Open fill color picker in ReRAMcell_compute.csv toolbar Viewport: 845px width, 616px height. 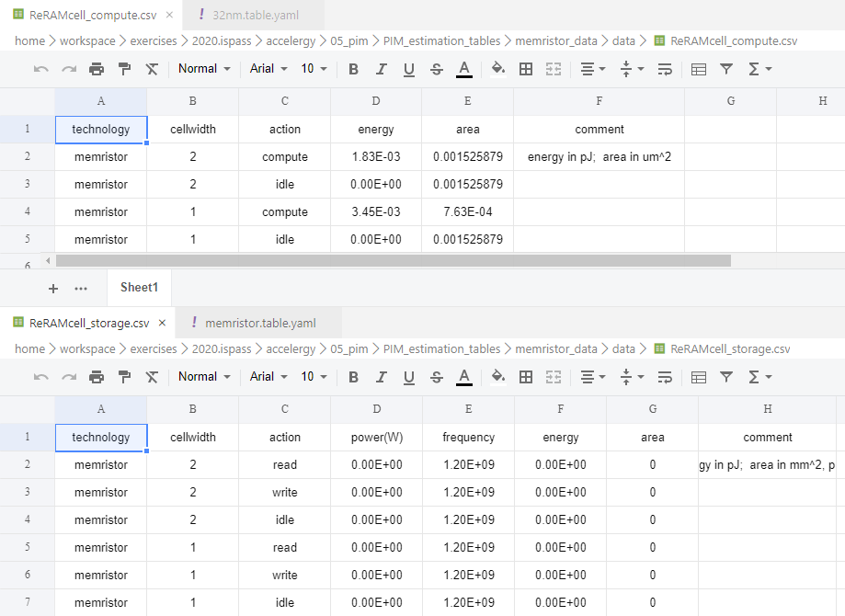coord(497,69)
